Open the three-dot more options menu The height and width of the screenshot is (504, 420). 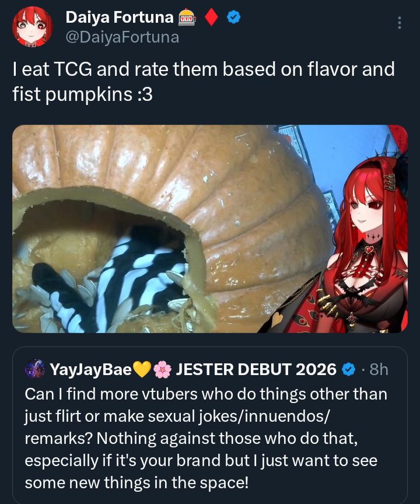click(x=400, y=23)
